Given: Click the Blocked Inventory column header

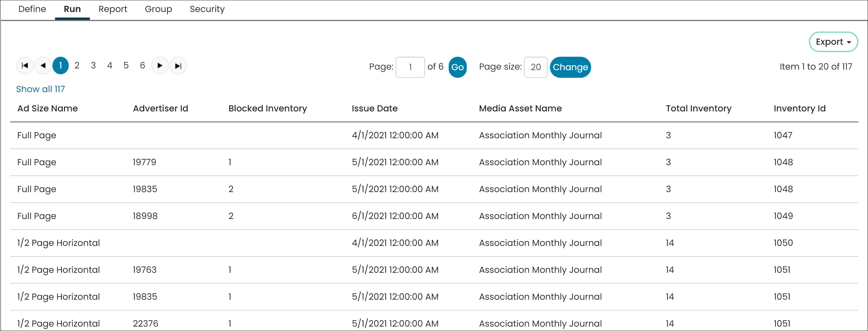Looking at the screenshot, I should click(268, 108).
